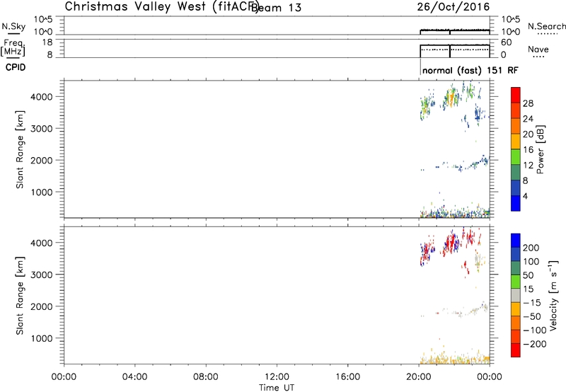This screenshot has width=566, height=392.
Task: Click the 'Time UT' axis label
Action: 277,387
